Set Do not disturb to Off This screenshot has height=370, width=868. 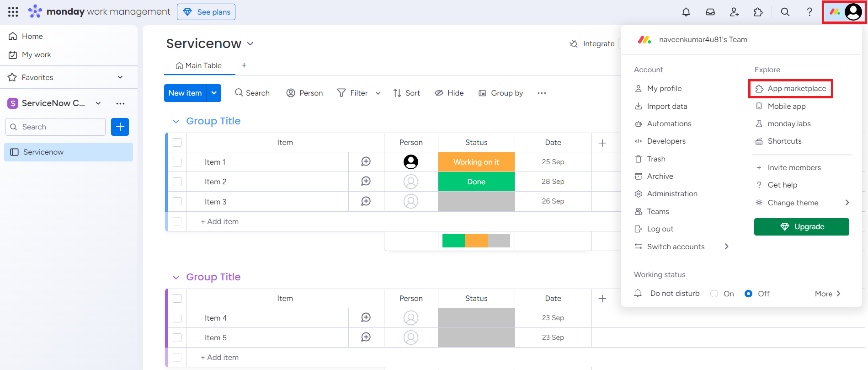(x=748, y=294)
